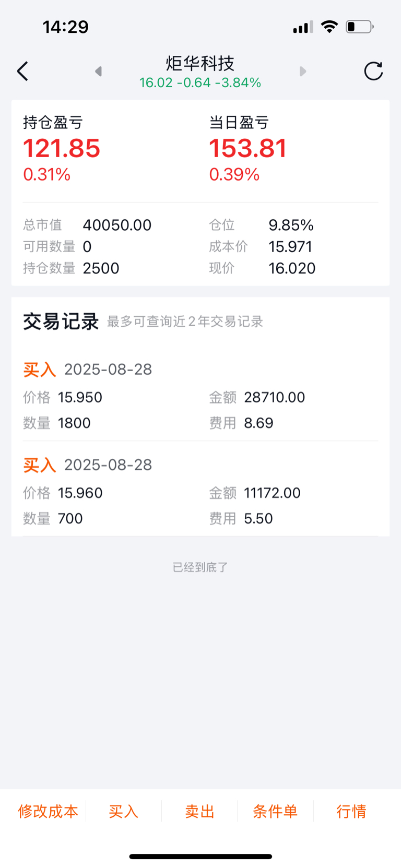
Task: Tap the 卖出 button
Action: pos(200,811)
